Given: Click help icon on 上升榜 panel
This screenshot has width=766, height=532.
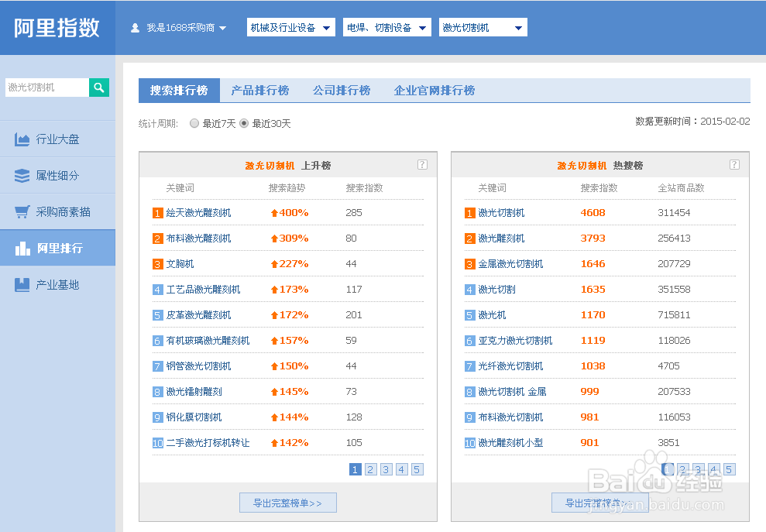Looking at the screenshot, I should coord(422,164).
